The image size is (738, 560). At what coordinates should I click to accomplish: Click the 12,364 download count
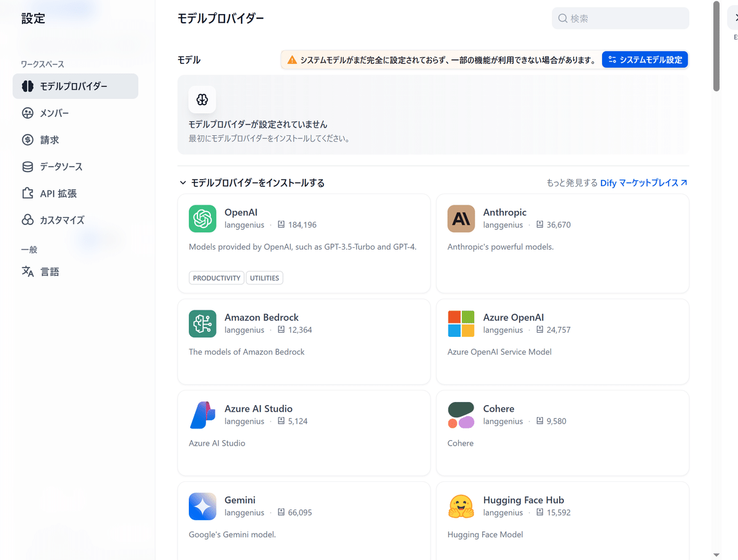point(300,330)
